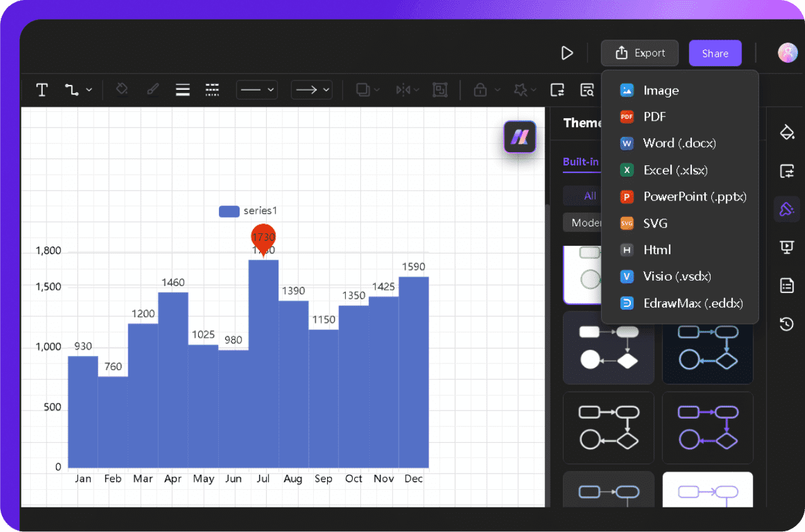
Task: Click the flip/mirror icon
Action: pos(403,90)
